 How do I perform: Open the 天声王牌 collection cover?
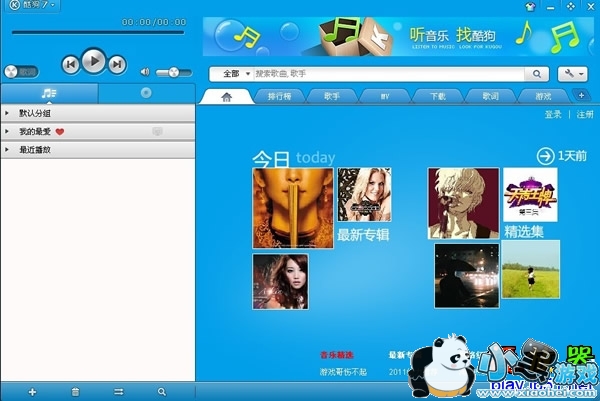click(x=530, y=194)
